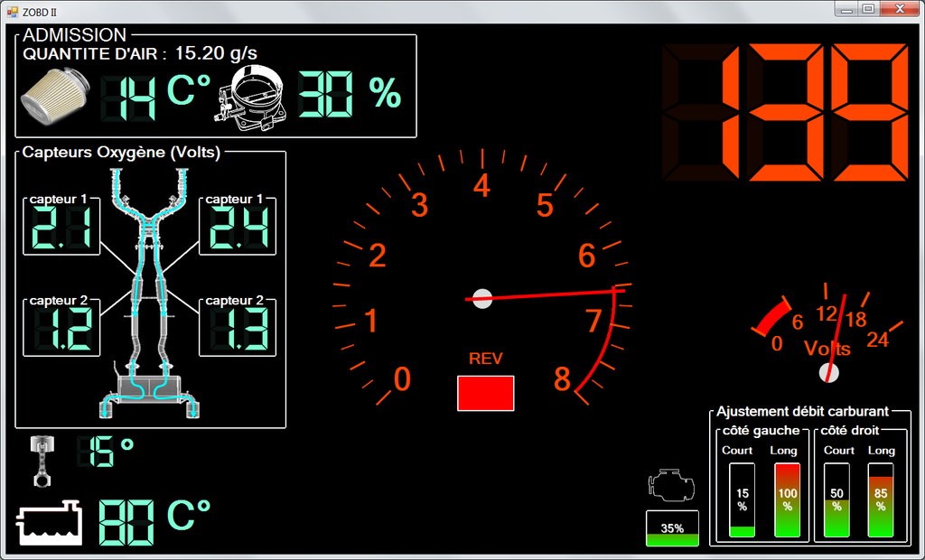Click the throttle body icon
Viewport: 925px width, 560px height.
[253, 95]
